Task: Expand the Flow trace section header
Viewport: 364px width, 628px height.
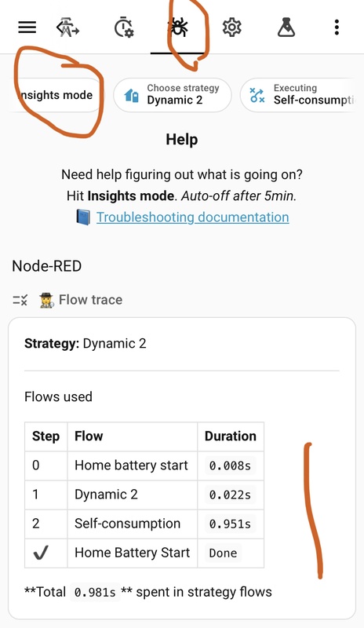Action: 67,300
